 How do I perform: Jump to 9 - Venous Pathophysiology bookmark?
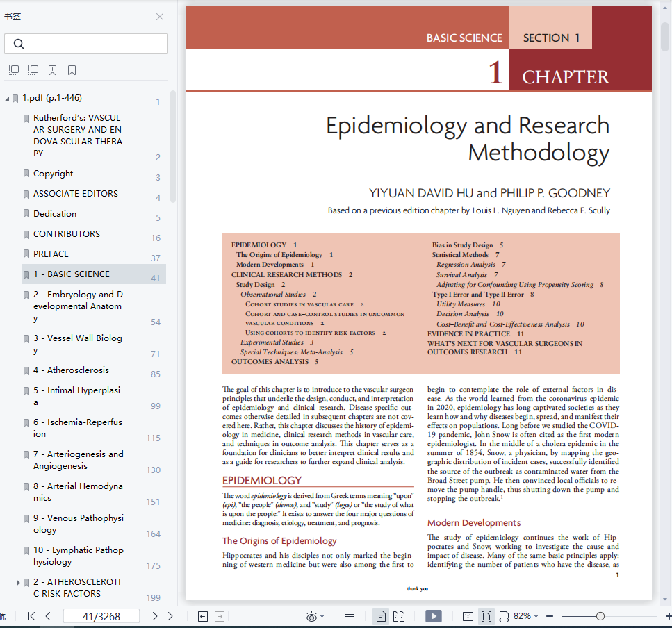79,524
